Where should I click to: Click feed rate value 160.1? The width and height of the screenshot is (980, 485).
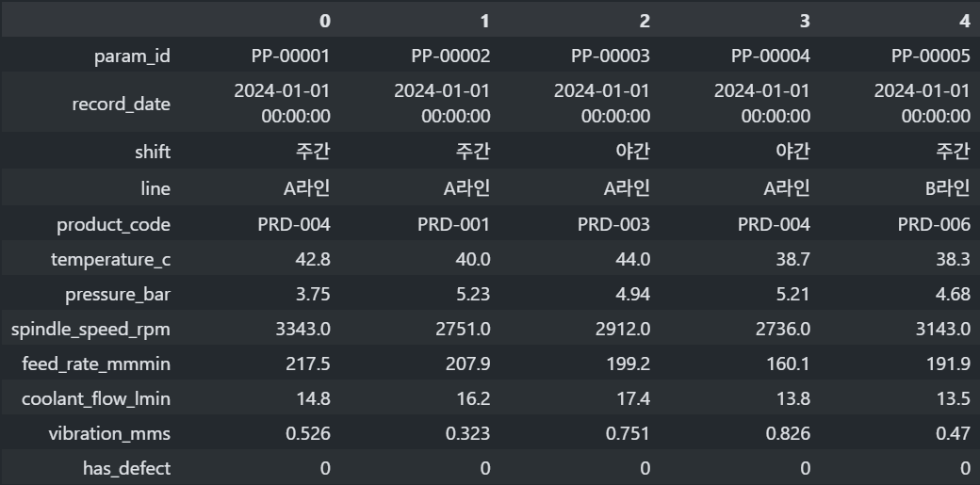tap(788, 364)
